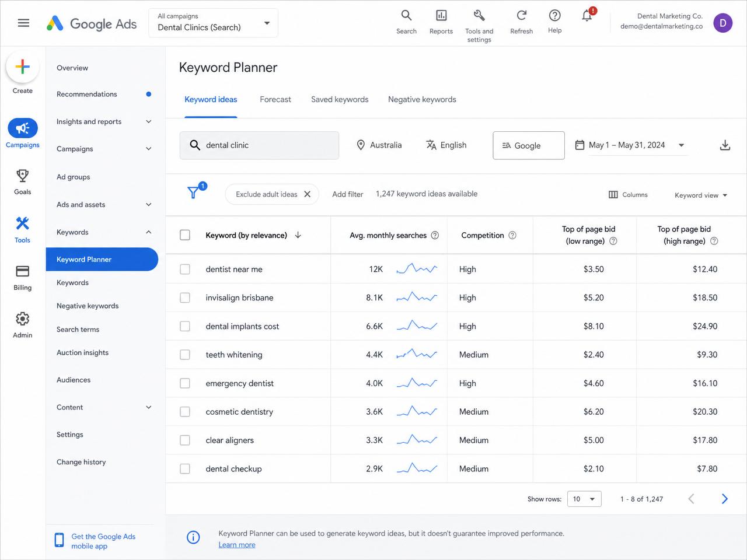Select the Keyword ideas tab
747x560 pixels.
[x=211, y=100]
